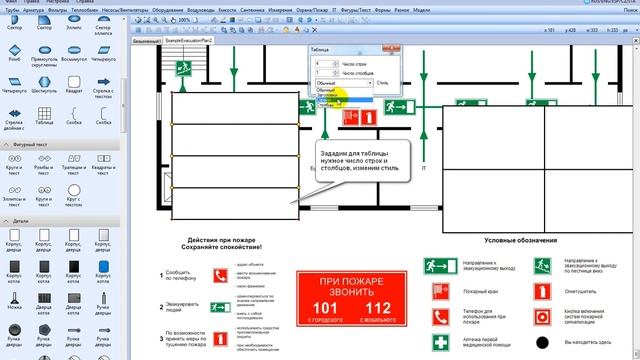Pick the Ножка detail shape

(x=15, y=301)
